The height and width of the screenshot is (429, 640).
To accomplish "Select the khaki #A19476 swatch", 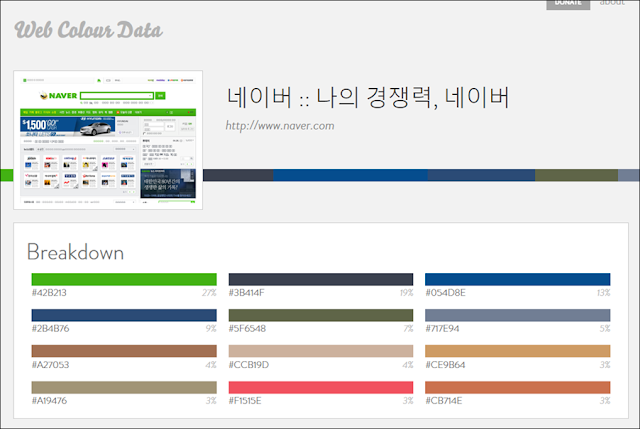I will tap(124, 387).
